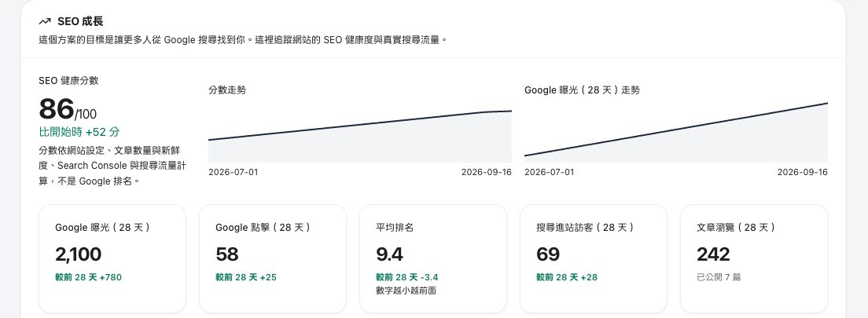Click 2026-09-16 under the 分數走勢 chart
Image resolution: width=868 pixels, height=318 pixels.
click(x=487, y=172)
